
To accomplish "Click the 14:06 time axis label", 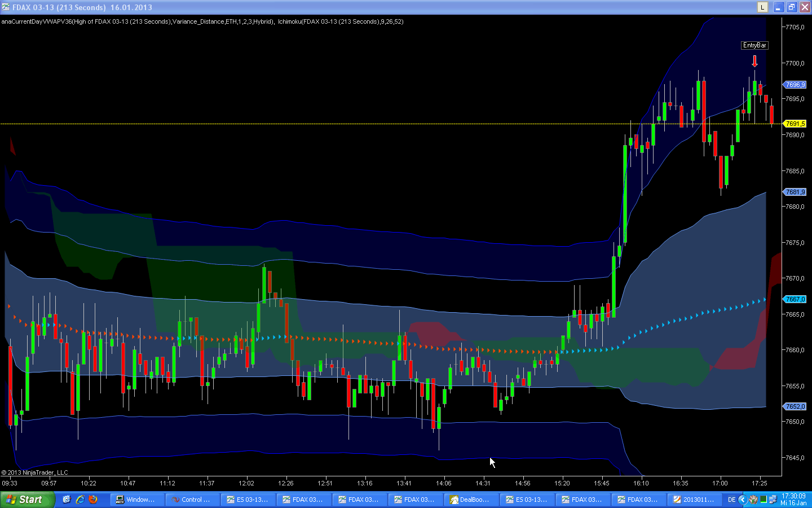I will click(x=444, y=483).
